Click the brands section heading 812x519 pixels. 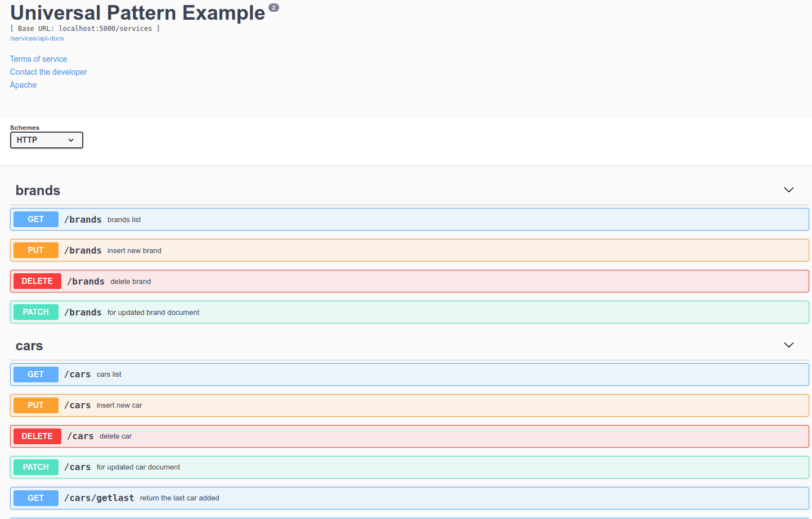38,191
